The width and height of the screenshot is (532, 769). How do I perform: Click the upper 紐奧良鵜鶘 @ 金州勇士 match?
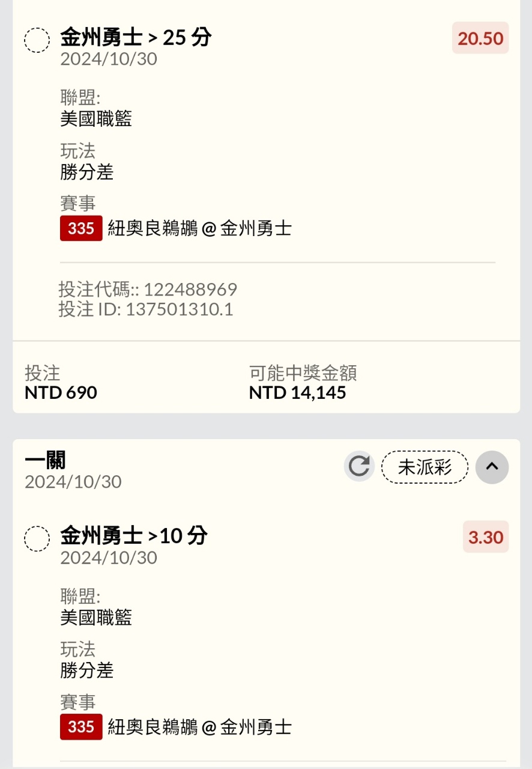[199, 228]
